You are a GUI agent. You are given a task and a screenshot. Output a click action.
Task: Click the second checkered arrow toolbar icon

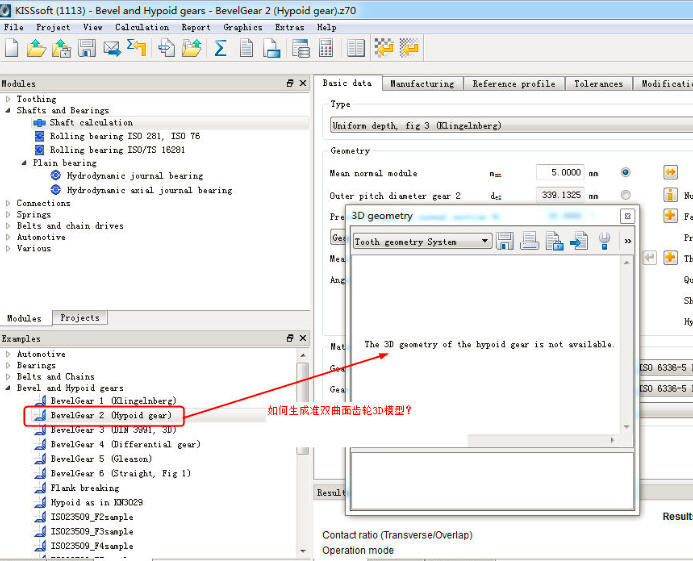tap(409, 48)
